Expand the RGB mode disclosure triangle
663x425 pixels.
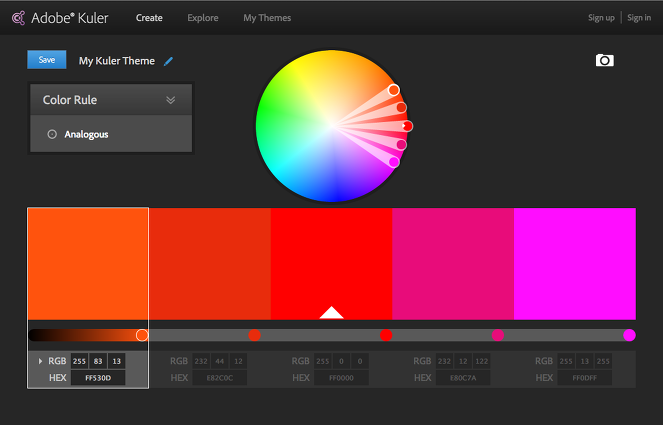click(x=40, y=361)
